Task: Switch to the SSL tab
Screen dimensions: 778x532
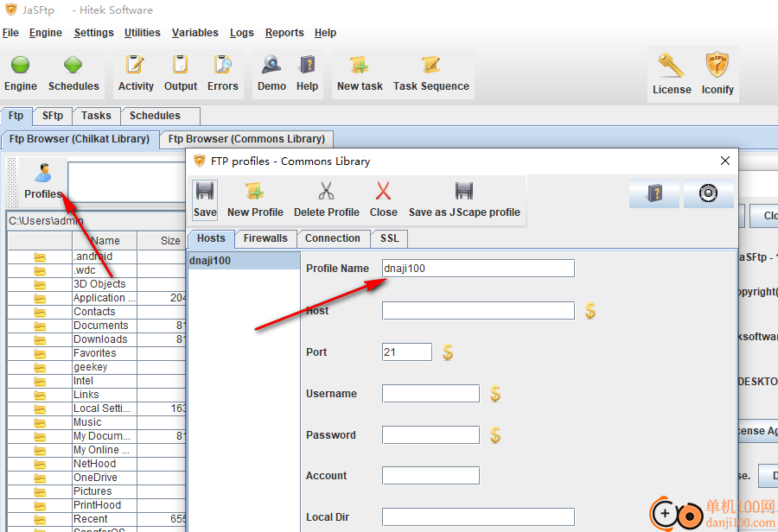Action: (390, 238)
